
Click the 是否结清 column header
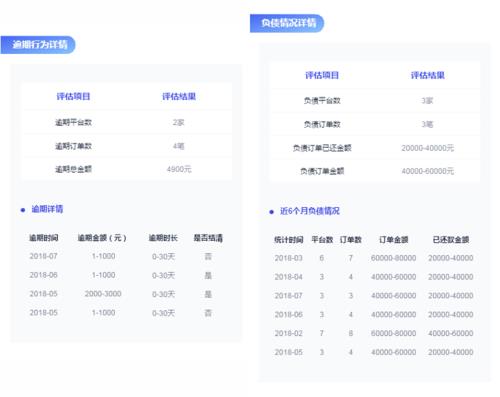(x=208, y=238)
